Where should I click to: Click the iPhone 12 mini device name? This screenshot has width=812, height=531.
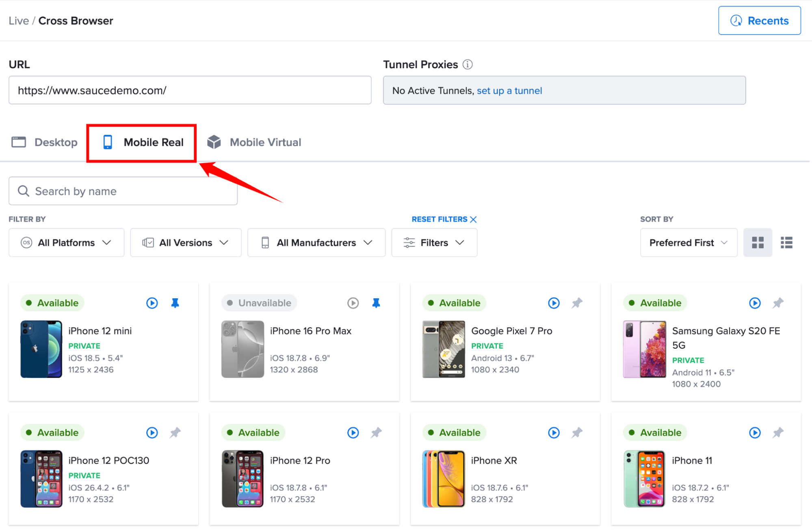point(100,331)
